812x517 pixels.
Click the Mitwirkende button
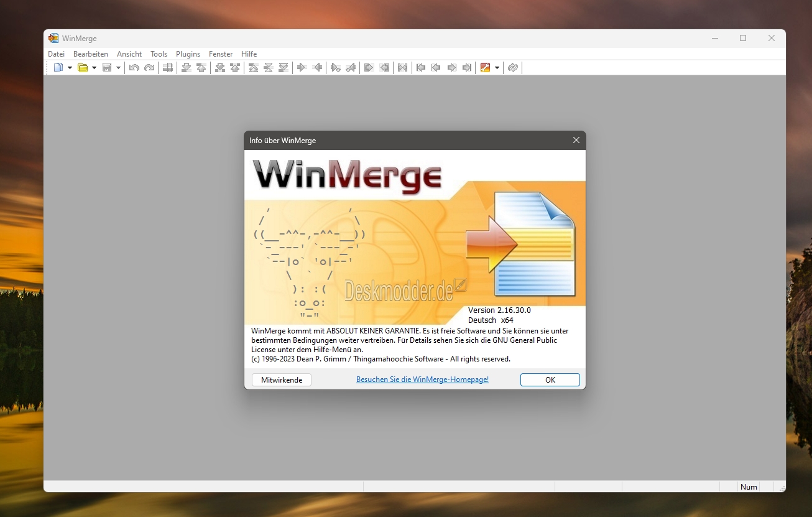282,380
